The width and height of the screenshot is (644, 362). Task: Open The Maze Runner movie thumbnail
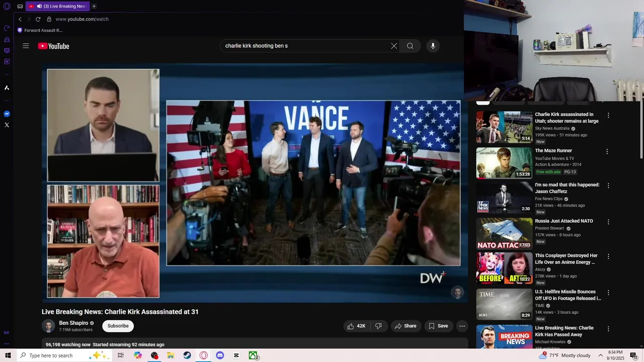tap(504, 163)
